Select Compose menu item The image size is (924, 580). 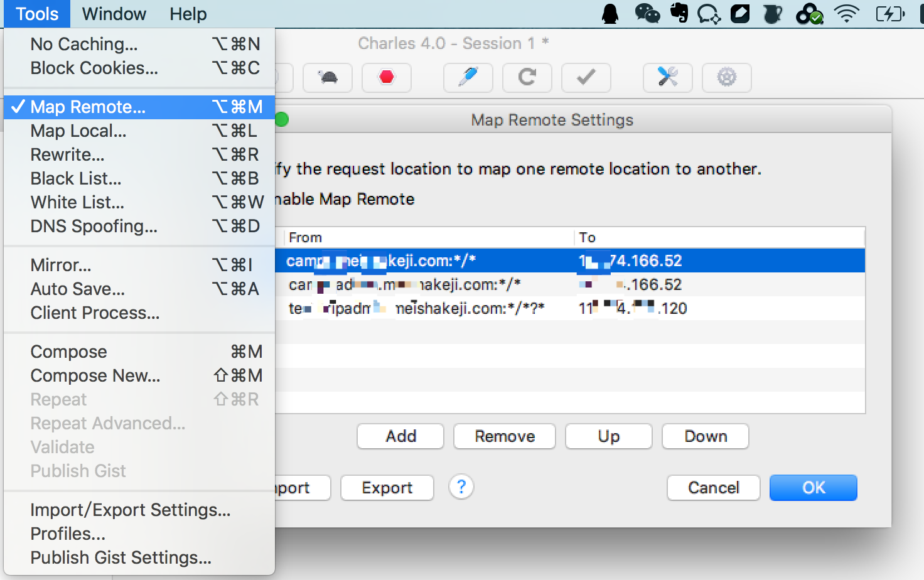click(139, 352)
